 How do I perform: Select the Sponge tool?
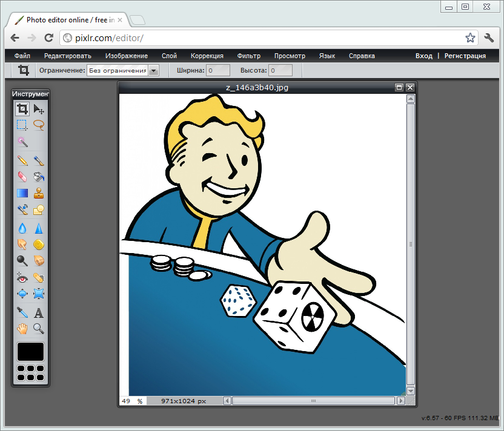pos(39,245)
